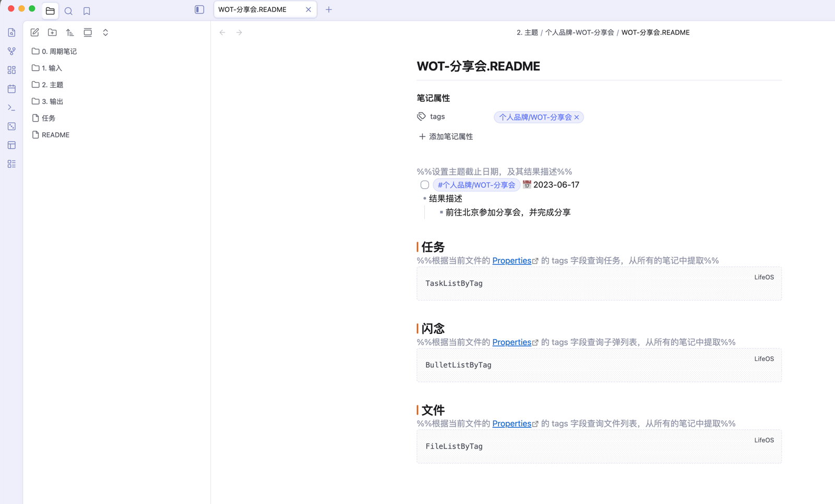Open the file explorer panel icon

(x=50, y=10)
